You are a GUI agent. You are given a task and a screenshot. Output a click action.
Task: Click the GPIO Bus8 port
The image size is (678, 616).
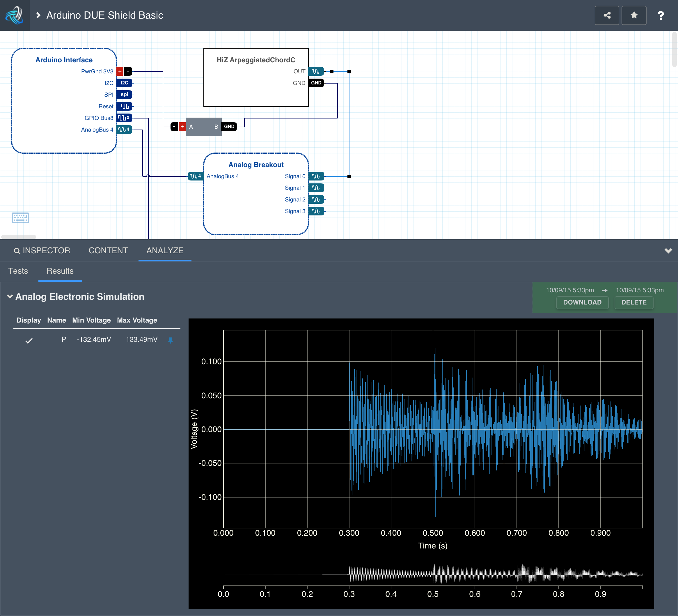(x=124, y=118)
